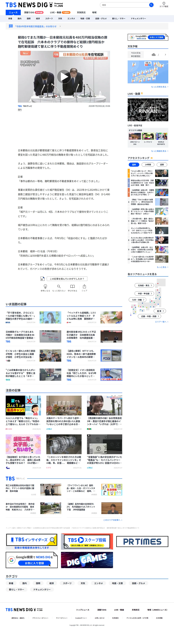The height and width of the screenshot is (644, 174).
Task: Click the crown icon beside アクセスランキング
Action: 152,158
